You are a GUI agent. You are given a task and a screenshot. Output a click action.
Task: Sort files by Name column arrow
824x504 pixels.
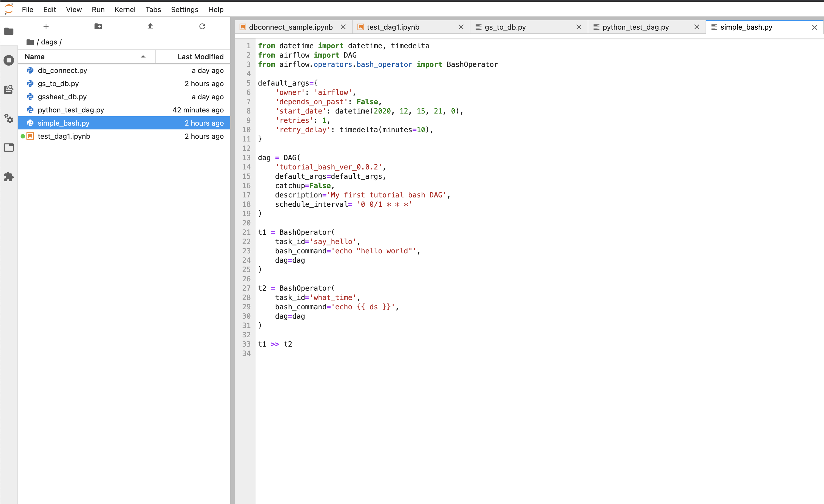coord(143,56)
